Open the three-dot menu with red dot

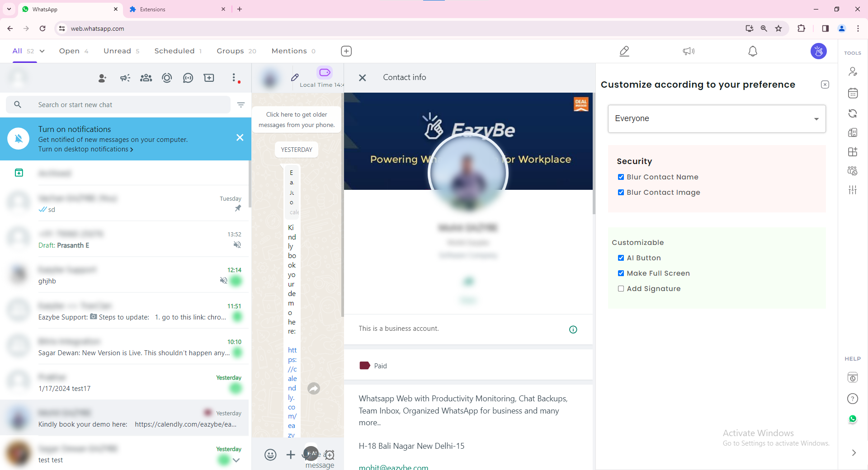234,78
